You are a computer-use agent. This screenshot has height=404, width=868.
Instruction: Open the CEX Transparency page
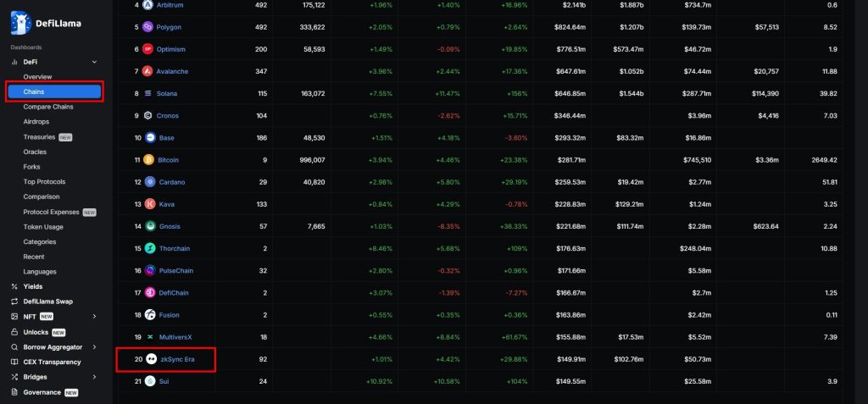coord(52,362)
